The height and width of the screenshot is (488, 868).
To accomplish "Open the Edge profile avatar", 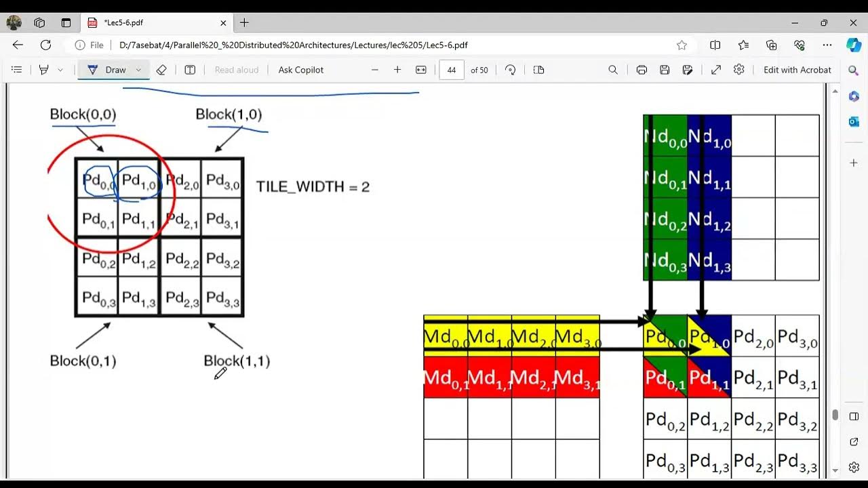I will click(14, 22).
